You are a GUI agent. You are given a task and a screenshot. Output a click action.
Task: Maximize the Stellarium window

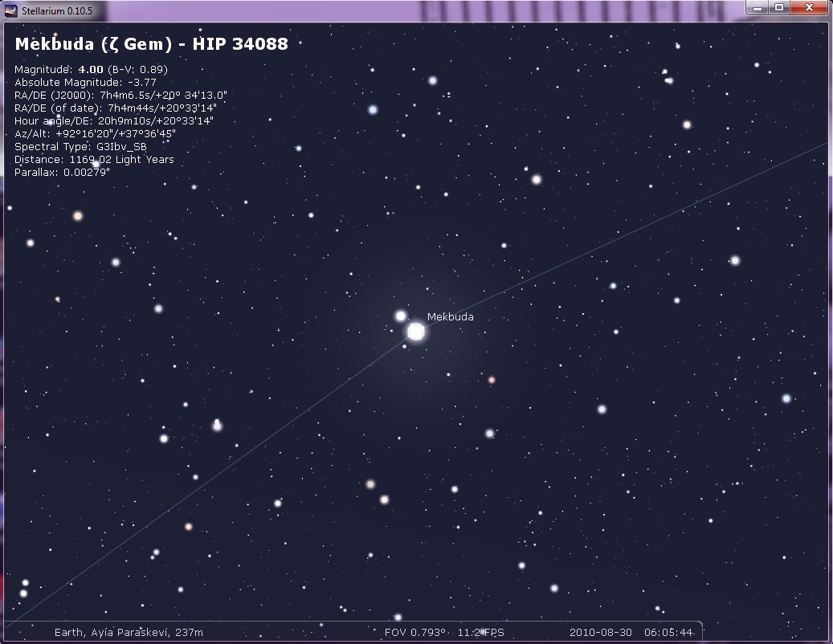(x=778, y=7)
